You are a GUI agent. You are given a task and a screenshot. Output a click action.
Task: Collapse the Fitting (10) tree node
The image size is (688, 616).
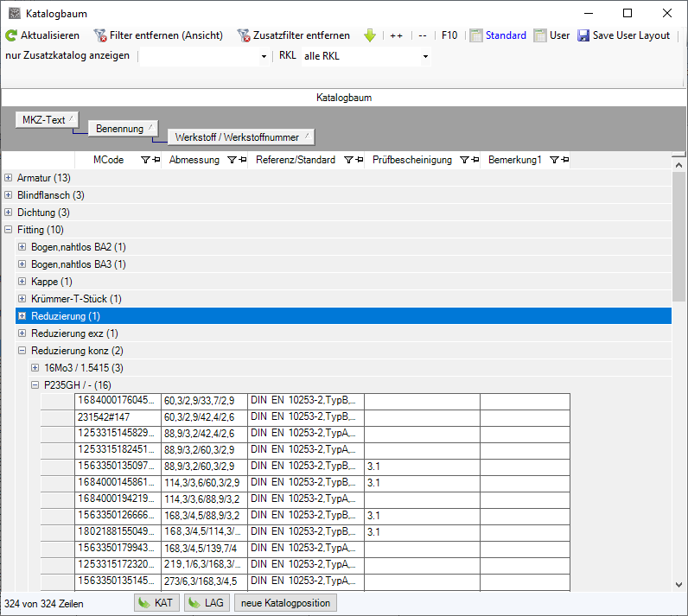point(9,230)
